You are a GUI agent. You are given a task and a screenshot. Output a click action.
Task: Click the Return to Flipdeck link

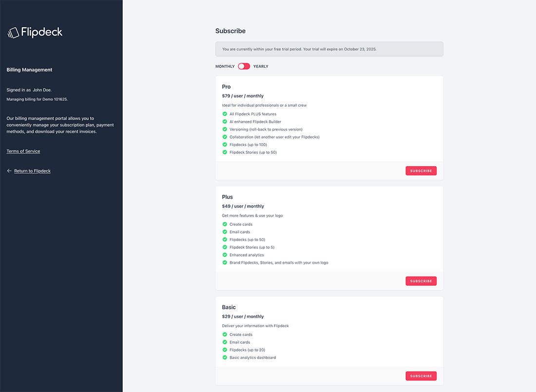32,170
